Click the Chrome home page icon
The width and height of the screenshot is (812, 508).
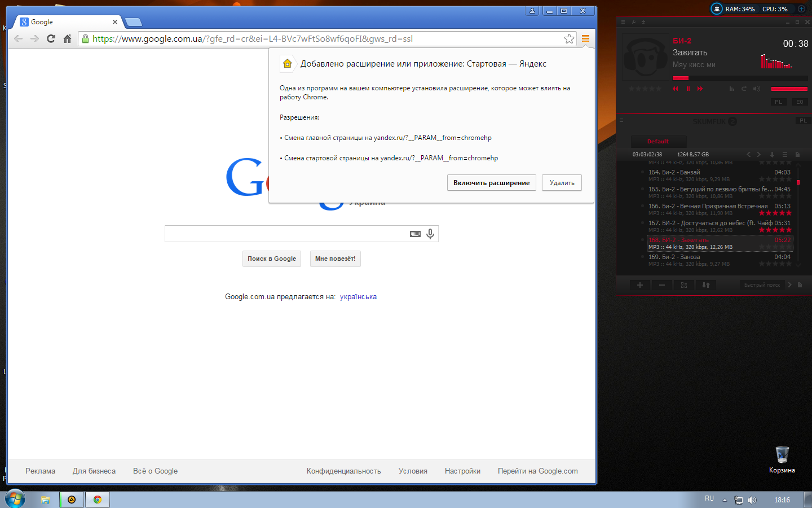click(x=67, y=39)
